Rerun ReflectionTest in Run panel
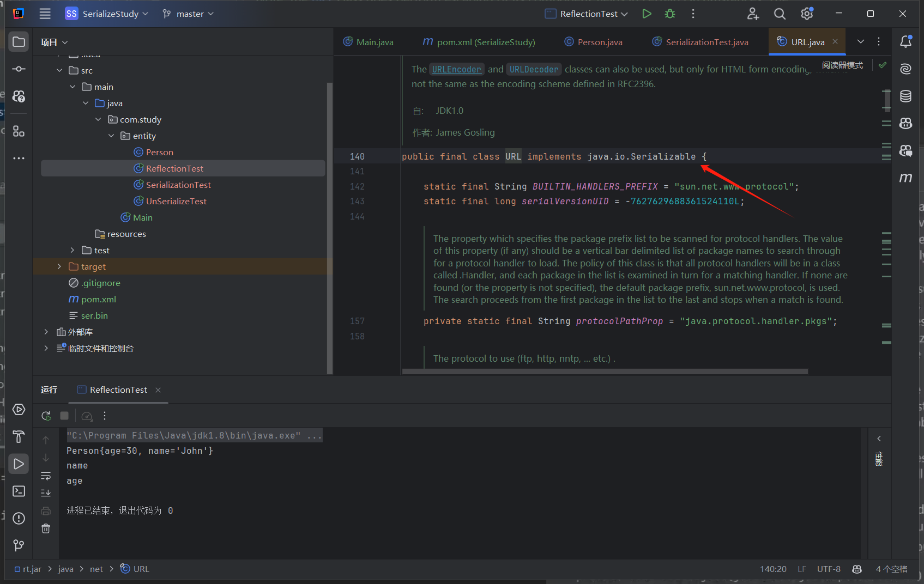This screenshot has height=584, width=924. 46,416
